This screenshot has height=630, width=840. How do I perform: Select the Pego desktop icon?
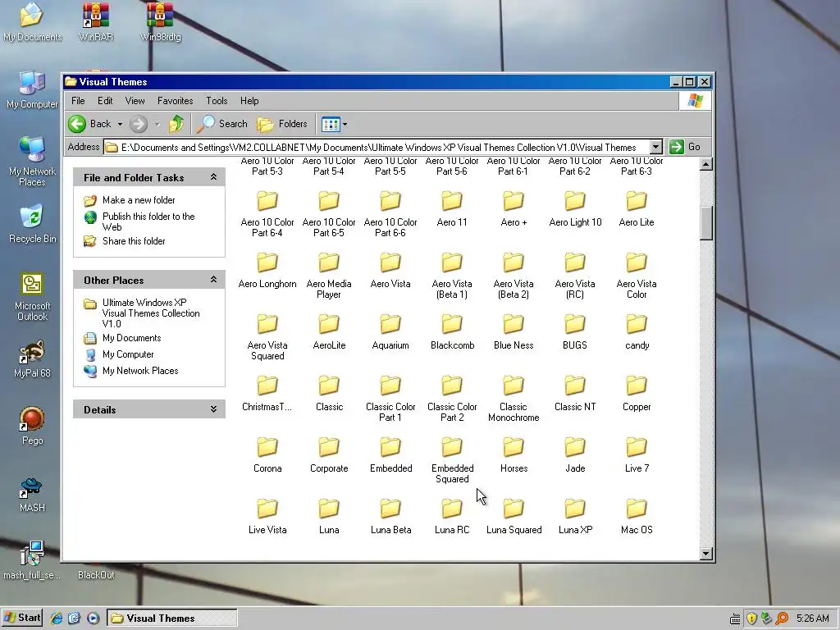[32, 427]
